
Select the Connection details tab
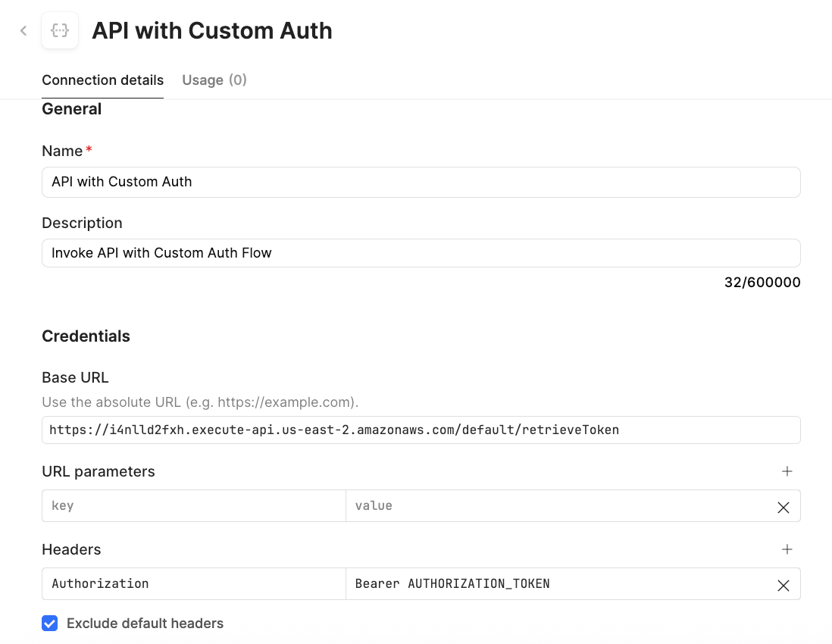point(102,80)
